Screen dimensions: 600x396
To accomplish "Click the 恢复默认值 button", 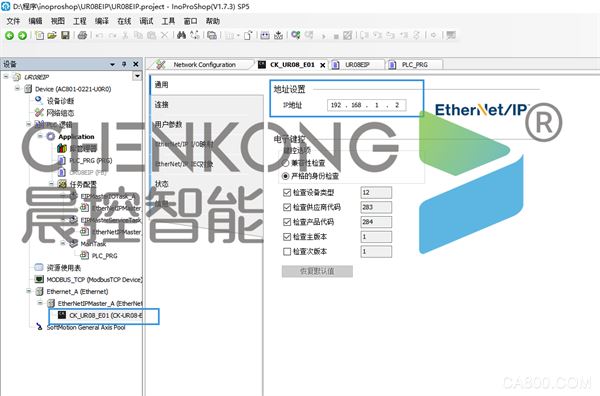I will coord(317,271).
